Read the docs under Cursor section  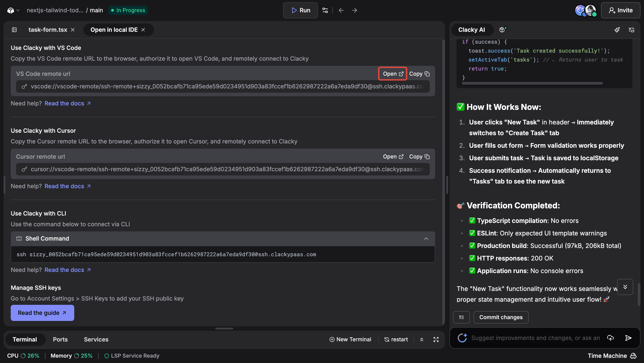[68, 186]
